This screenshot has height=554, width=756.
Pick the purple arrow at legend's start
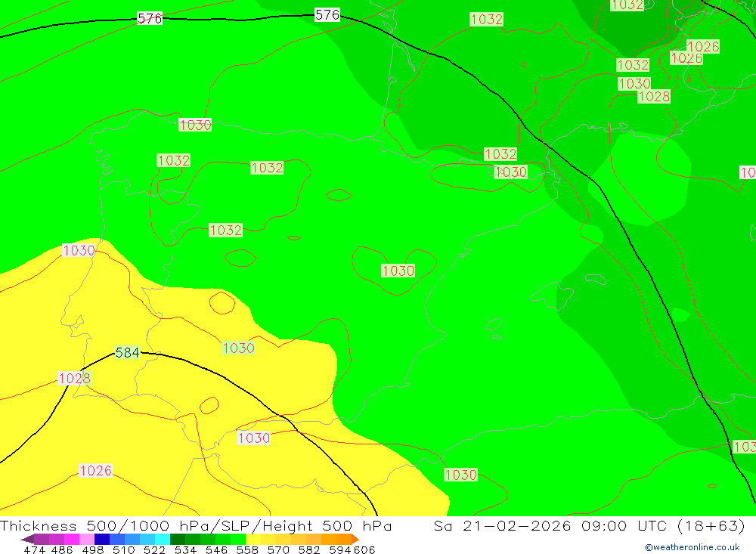pos(27,539)
